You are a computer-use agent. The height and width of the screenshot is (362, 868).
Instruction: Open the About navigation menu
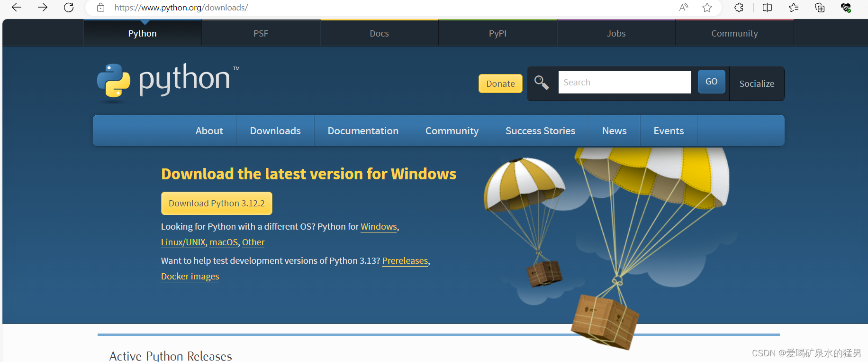click(x=209, y=130)
